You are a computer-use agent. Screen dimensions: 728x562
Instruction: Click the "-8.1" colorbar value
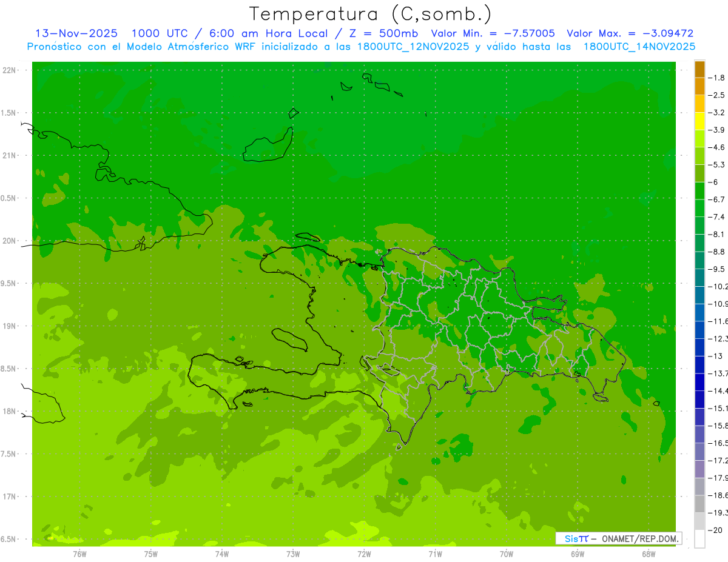point(716,234)
